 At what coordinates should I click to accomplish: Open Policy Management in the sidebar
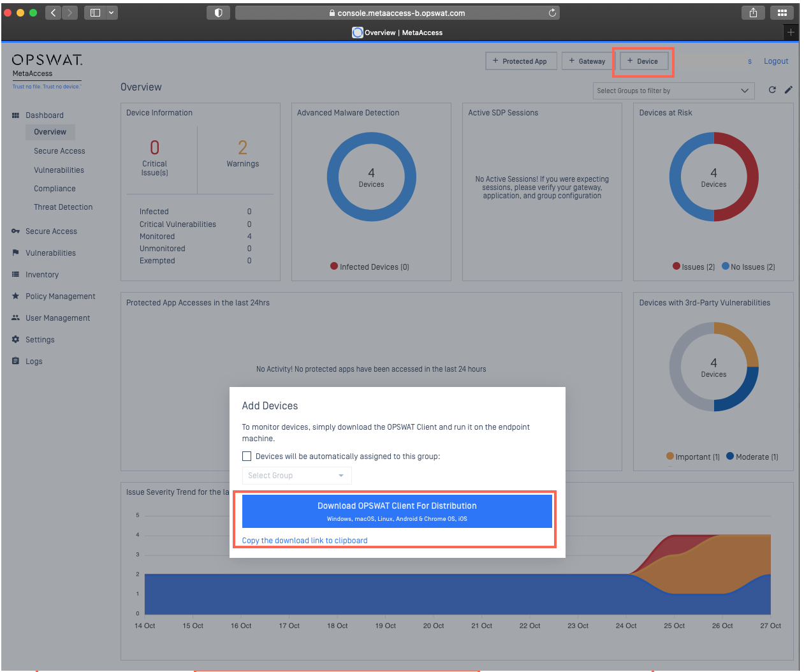(x=61, y=296)
